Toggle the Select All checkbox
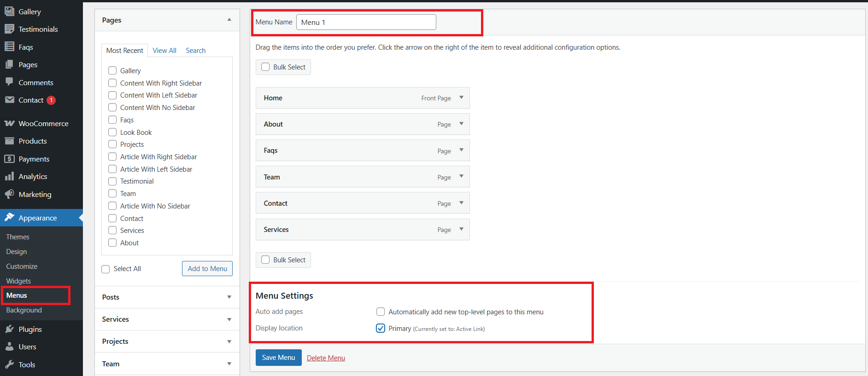 pos(106,269)
